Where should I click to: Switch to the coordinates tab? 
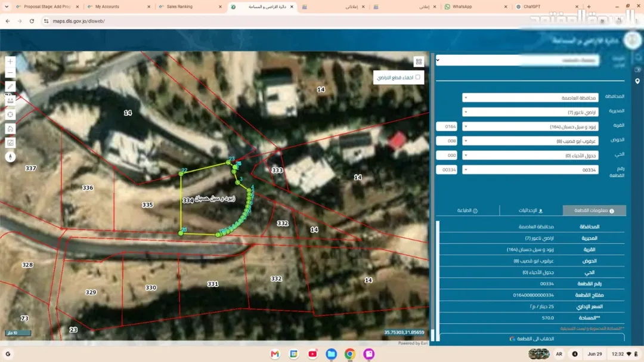point(531,211)
